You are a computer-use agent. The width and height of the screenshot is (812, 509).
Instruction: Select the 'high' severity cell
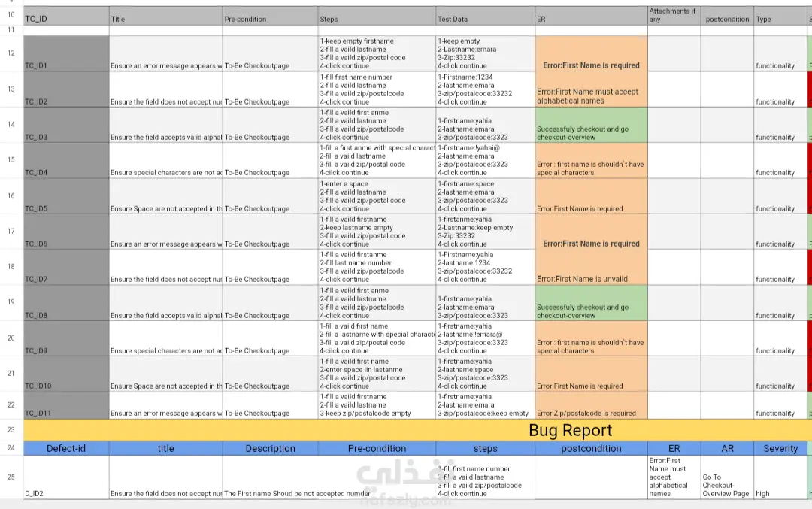[x=780, y=477]
